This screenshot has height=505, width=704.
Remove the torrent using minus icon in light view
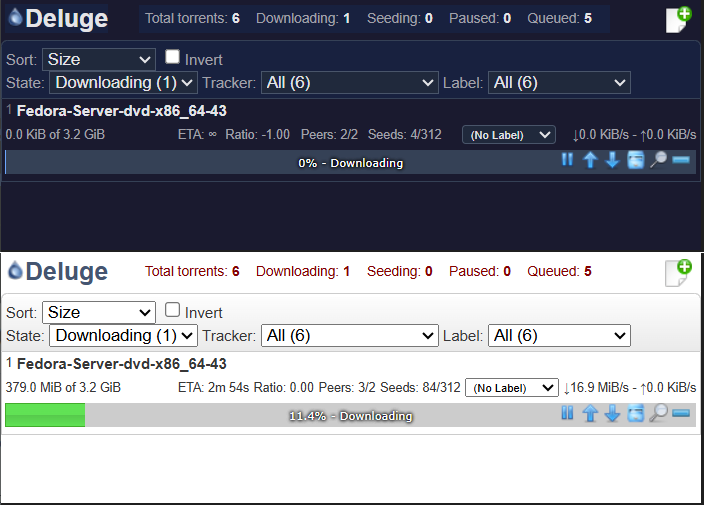click(x=681, y=413)
